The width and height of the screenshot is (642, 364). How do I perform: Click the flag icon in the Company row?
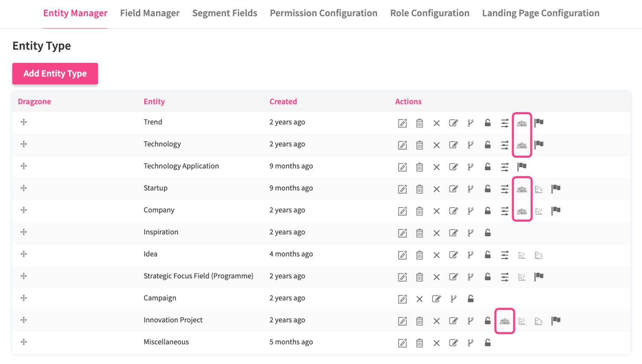click(x=556, y=211)
